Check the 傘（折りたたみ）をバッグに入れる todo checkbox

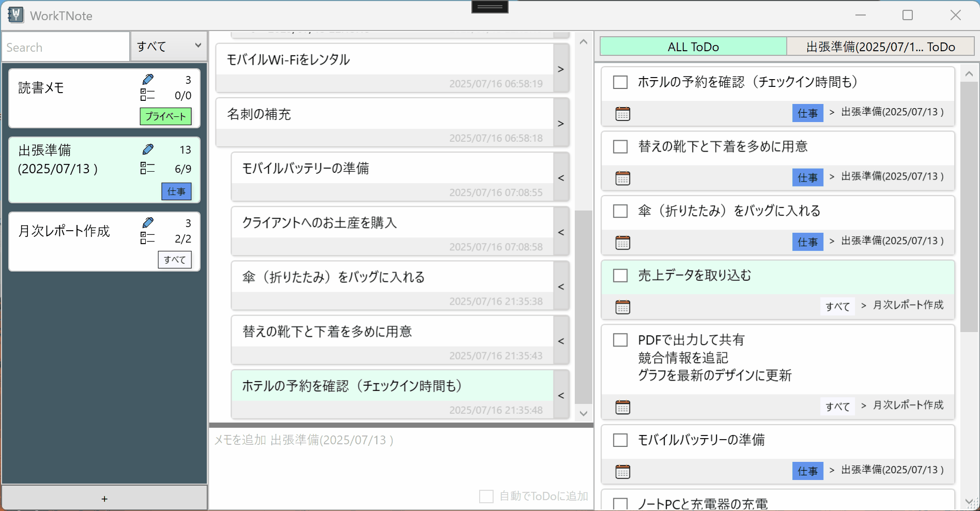(620, 211)
